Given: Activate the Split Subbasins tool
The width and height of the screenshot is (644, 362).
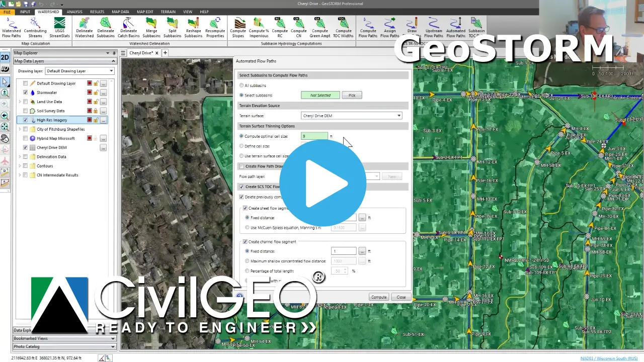Looking at the screenshot, I should (172, 27).
